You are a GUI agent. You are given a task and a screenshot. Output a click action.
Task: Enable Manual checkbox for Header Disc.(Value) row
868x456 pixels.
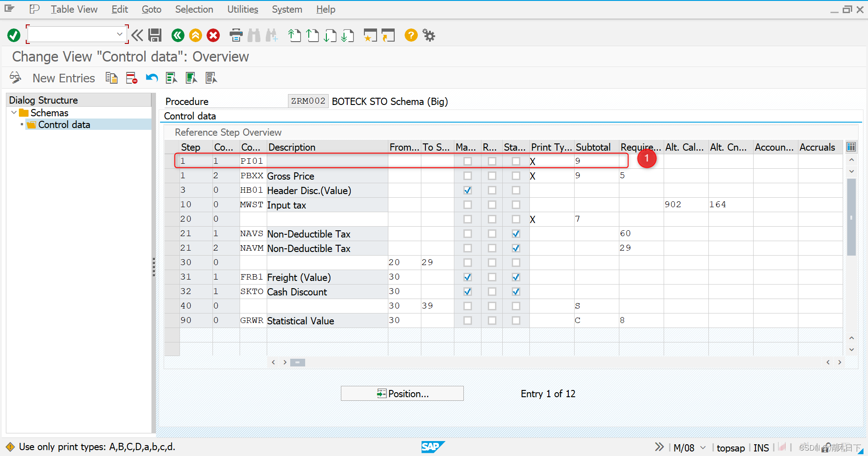[467, 190]
